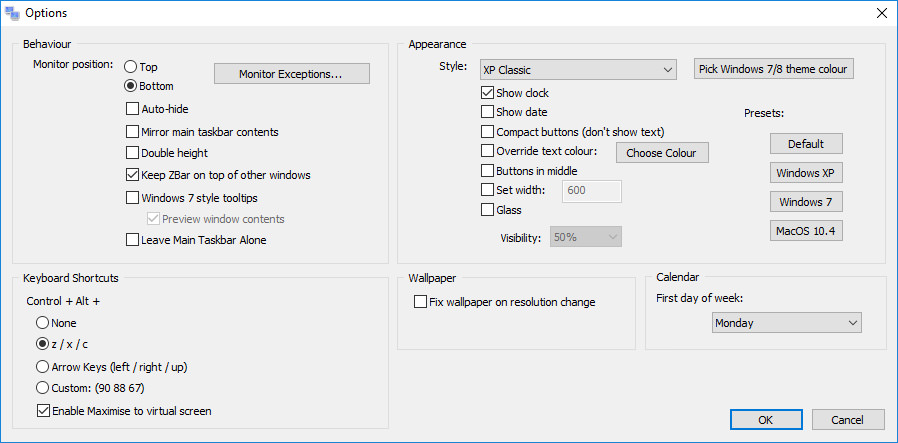This screenshot has width=898, height=443.
Task: Open the Choose Colour picker button
Action: 662,153
